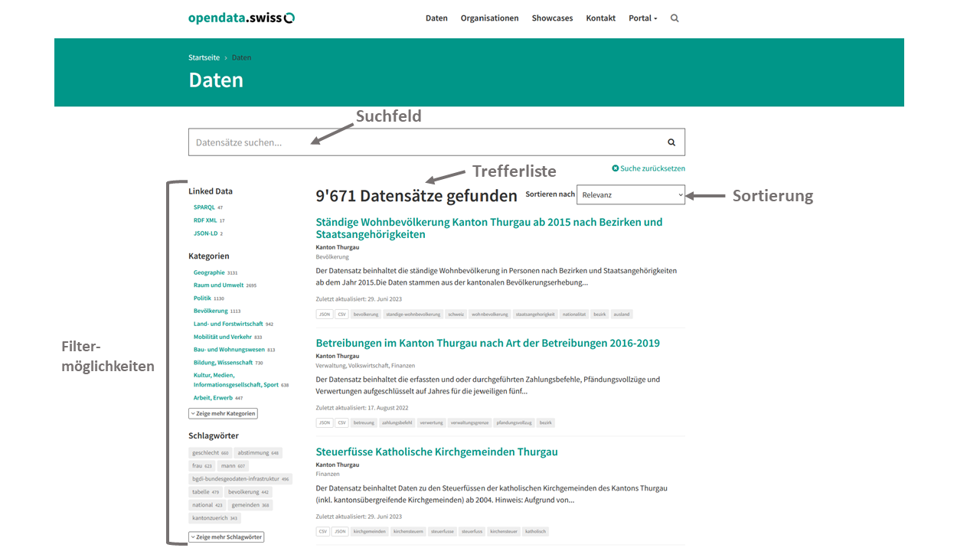Image resolution: width=980 pixels, height=551 pixels.
Task: Click CSV format badge of Steuerfüsse dataset
Action: tap(323, 531)
